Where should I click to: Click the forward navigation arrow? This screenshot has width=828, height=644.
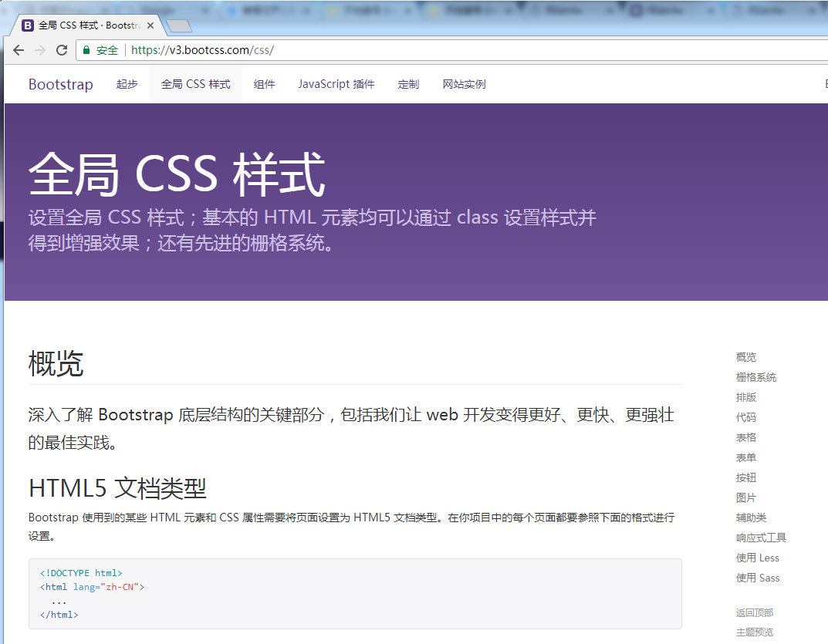(39, 49)
